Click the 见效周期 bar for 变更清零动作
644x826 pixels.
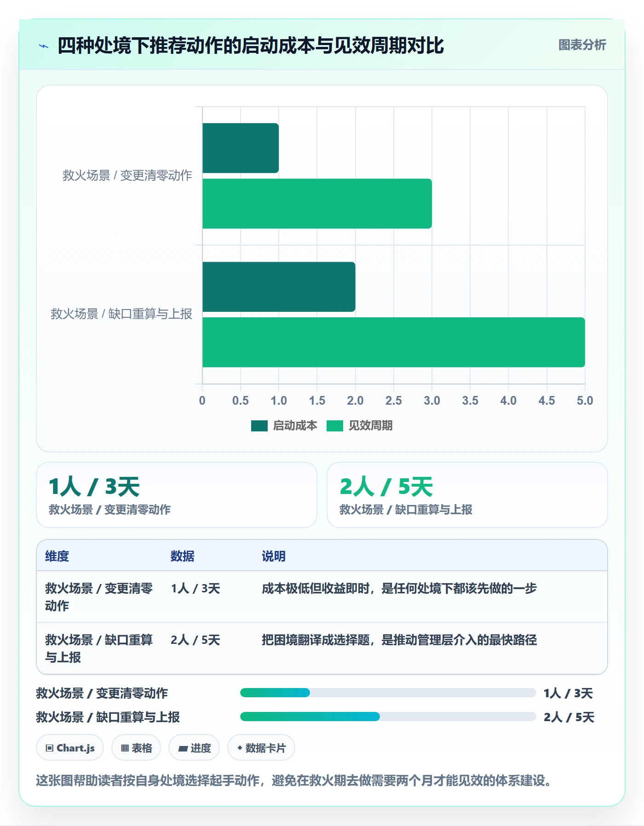point(317,204)
